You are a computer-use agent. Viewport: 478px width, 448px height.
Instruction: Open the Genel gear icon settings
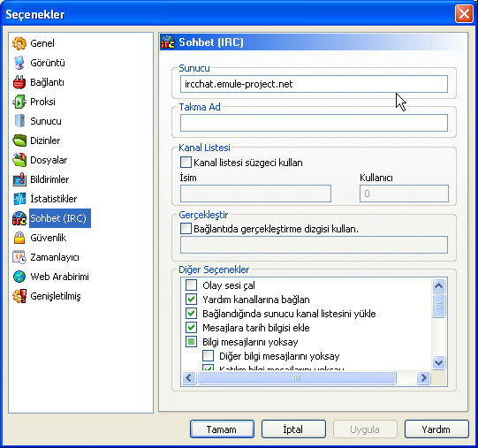[19, 43]
